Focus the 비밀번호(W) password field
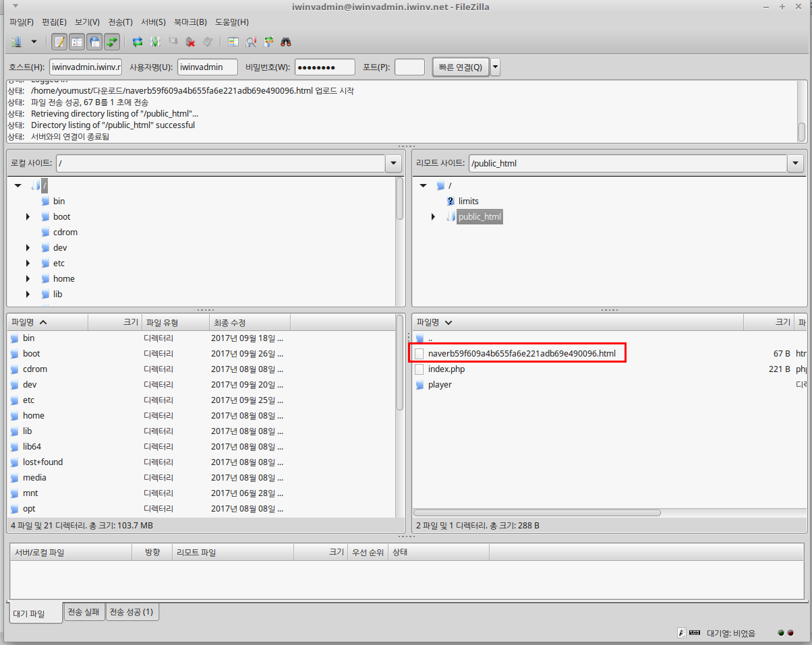The image size is (812, 645). 325,67
